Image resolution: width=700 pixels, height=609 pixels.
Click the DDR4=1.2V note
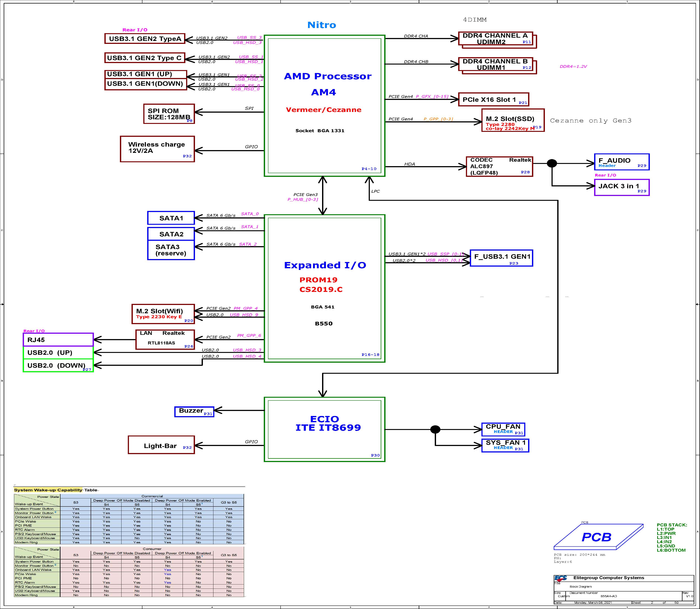coord(573,67)
